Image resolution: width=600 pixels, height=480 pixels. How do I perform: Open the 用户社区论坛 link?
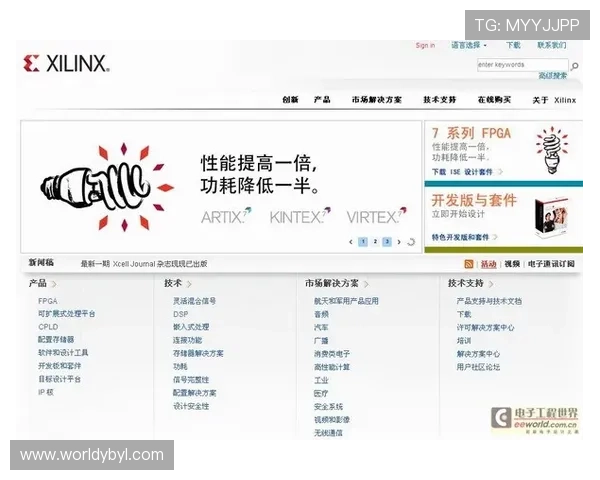[x=478, y=367]
